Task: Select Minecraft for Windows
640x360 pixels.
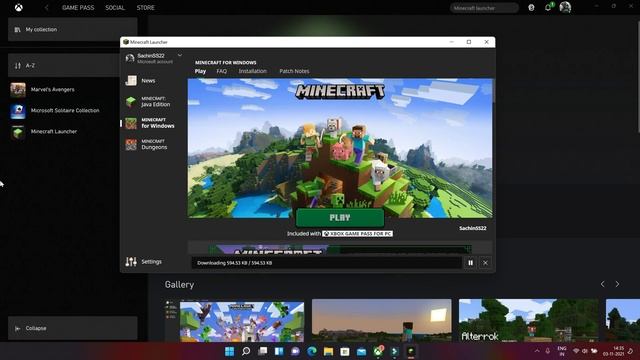Action: (x=150, y=123)
